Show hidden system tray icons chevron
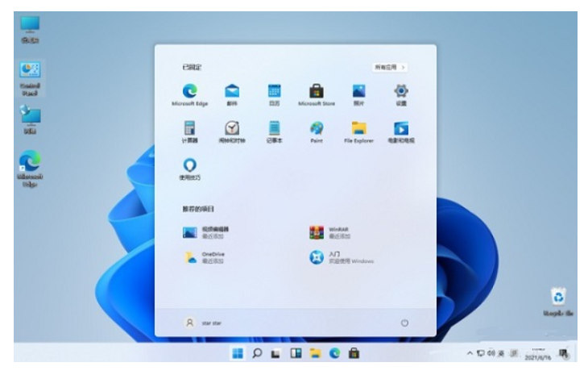588x375 pixels. click(x=470, y=353)
